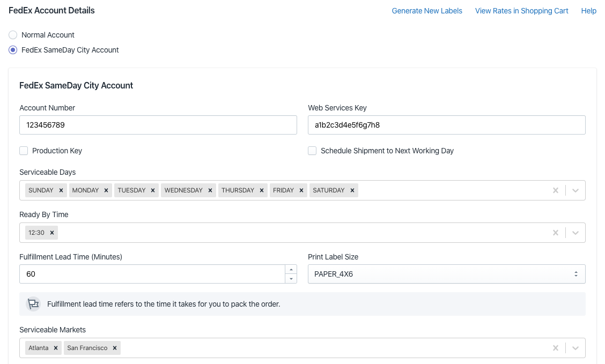Click the 'San Francisco' tag text
Viewport: 605px width, 364px height.
pos(87,348)
